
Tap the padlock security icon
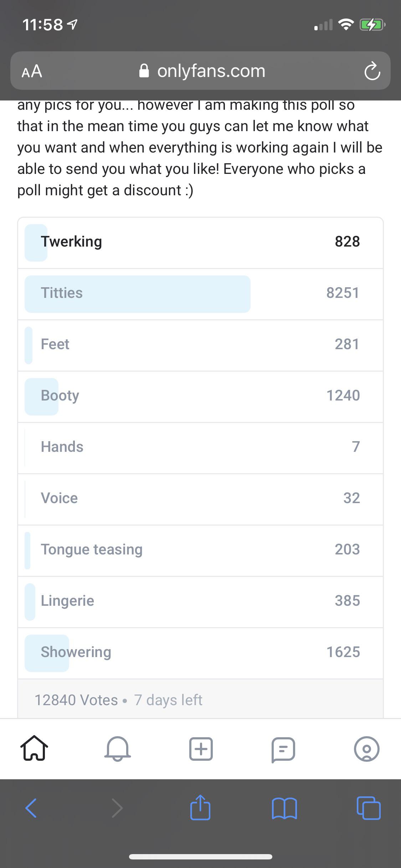click(144, 70)
